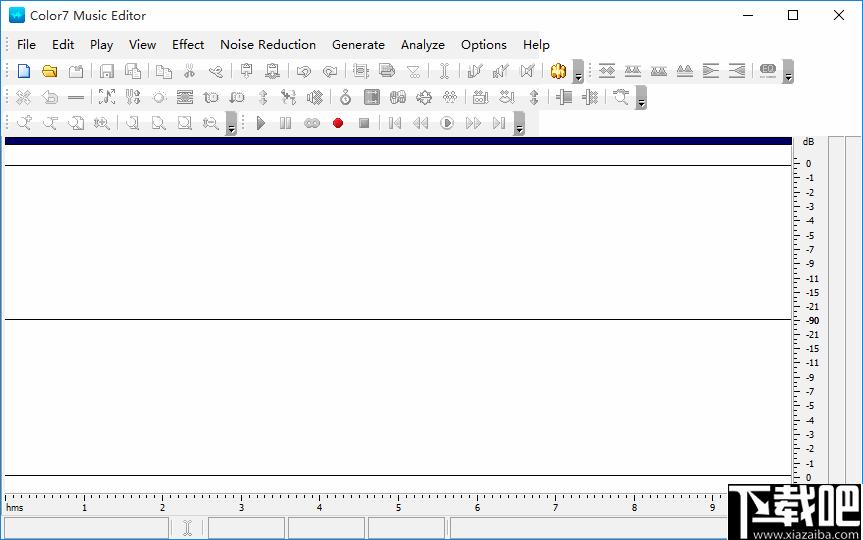Create a new file with the blank page icon
This screenshot has width=863, height=540.
[x=24, y=71]
